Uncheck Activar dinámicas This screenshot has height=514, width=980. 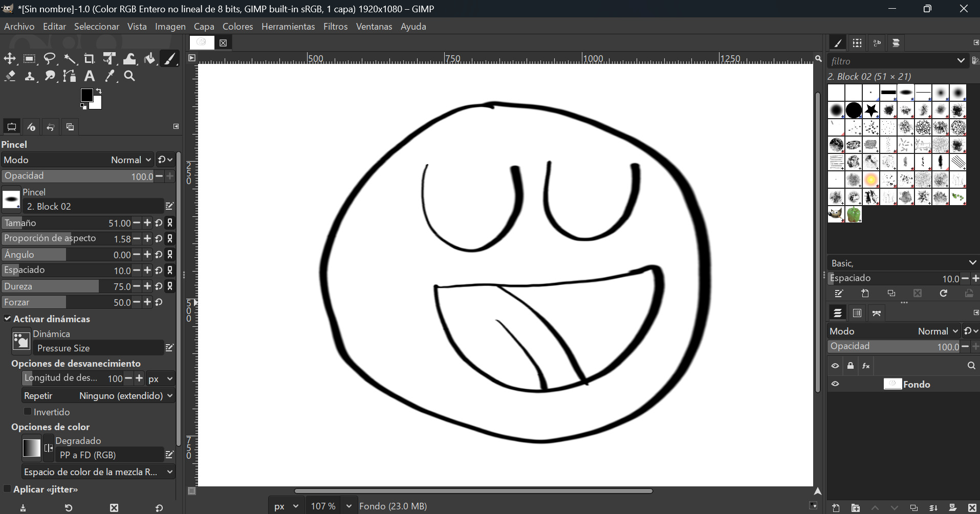click(x=7, y=319)
